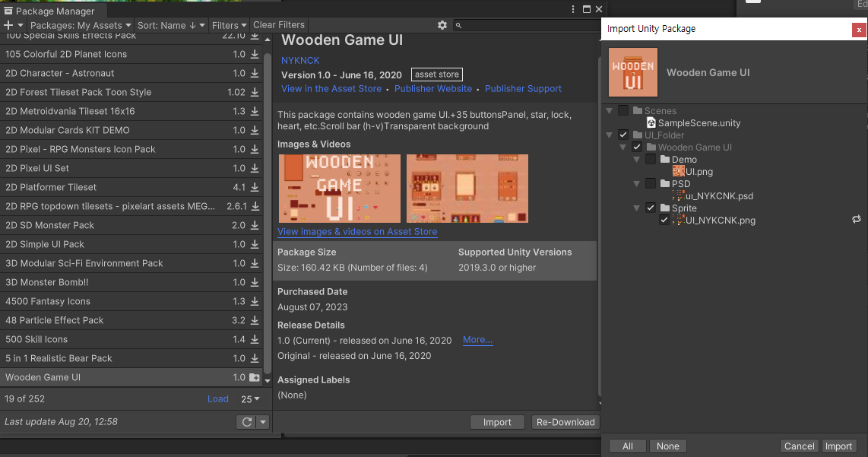The width and height of the screenshot is (868, 457).
Task: Click download icon for 2D Forest Tileset Pack
Action: (x=255, y=92)
